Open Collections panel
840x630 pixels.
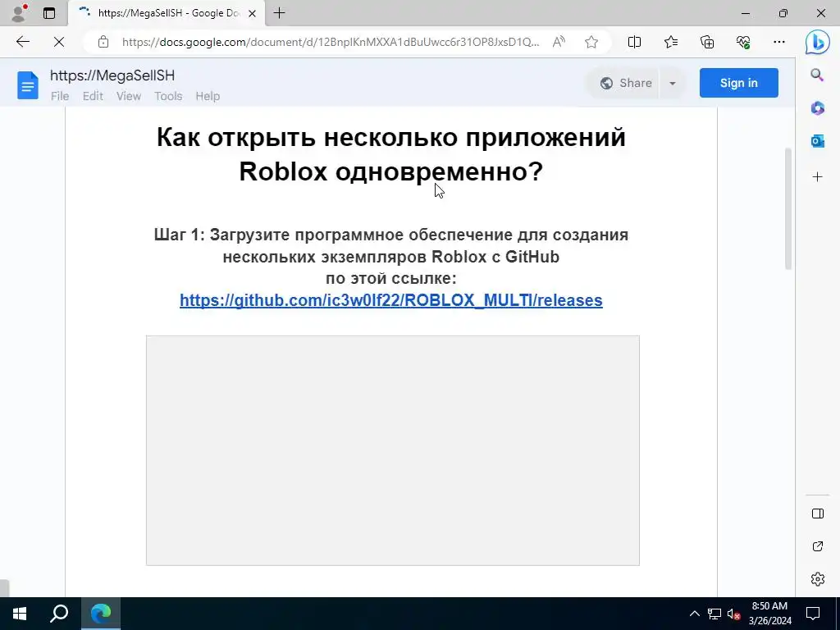[707, 42]
